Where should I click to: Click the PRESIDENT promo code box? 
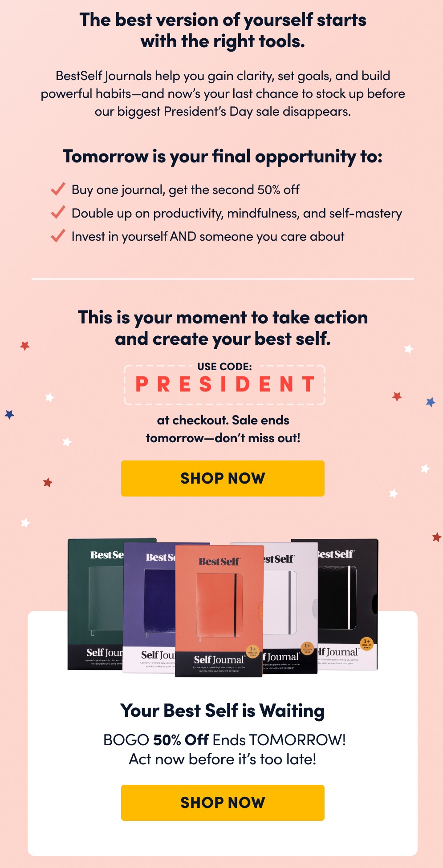(224, 385)
